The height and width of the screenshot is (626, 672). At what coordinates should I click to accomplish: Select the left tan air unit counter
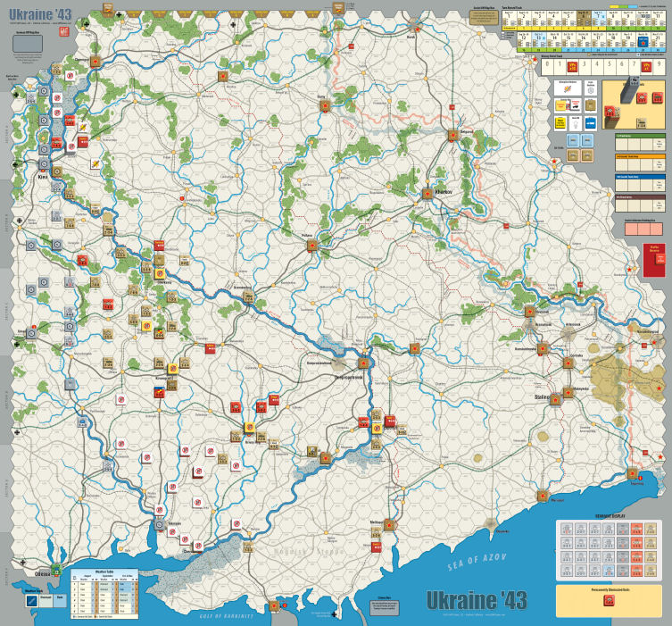[x=573, y=154]
